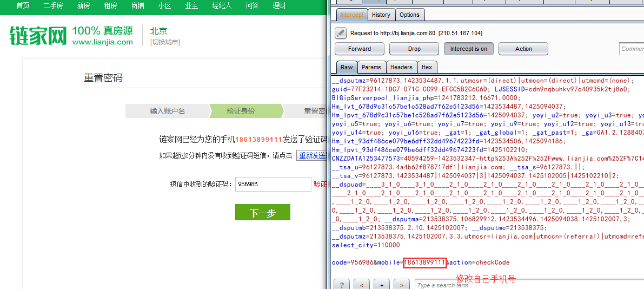Open 二手房 in the top navigation
Viewport: 644px width, 289px height.
54,5
